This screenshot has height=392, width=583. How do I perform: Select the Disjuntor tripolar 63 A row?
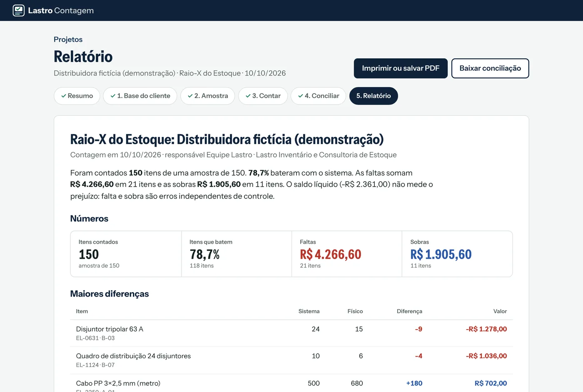click(x=291, y=333)
